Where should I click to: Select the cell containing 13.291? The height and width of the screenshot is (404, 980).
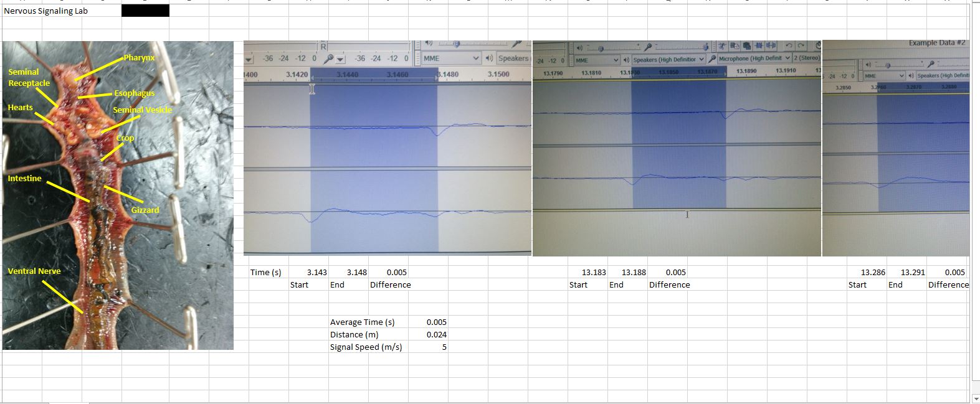coord(906,272)
